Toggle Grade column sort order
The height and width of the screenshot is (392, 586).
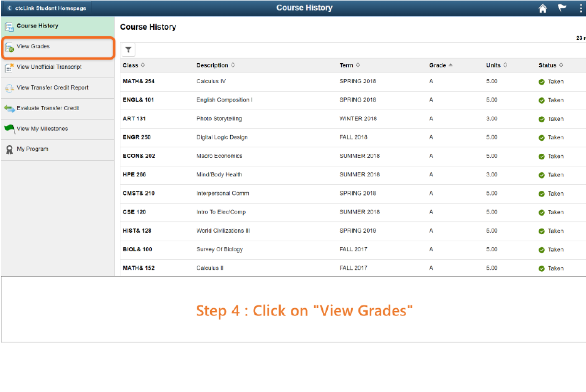[450, 65]
